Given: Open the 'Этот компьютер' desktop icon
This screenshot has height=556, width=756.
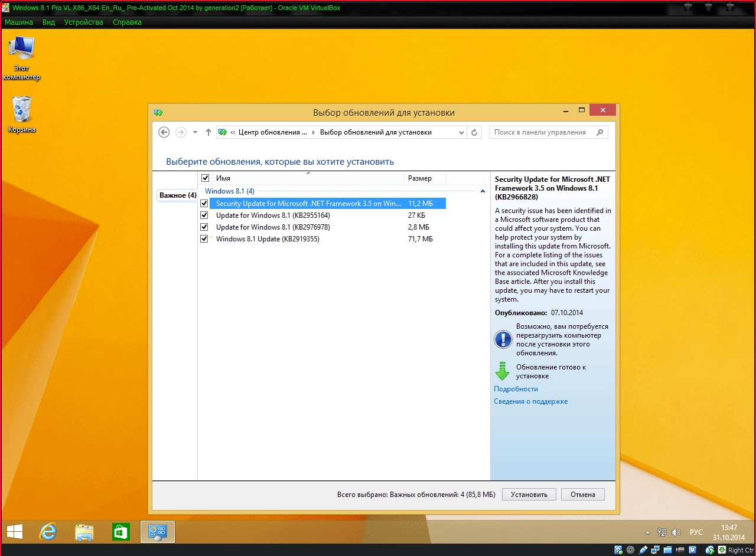Looking at the screenshot, I should click(22, 58).
